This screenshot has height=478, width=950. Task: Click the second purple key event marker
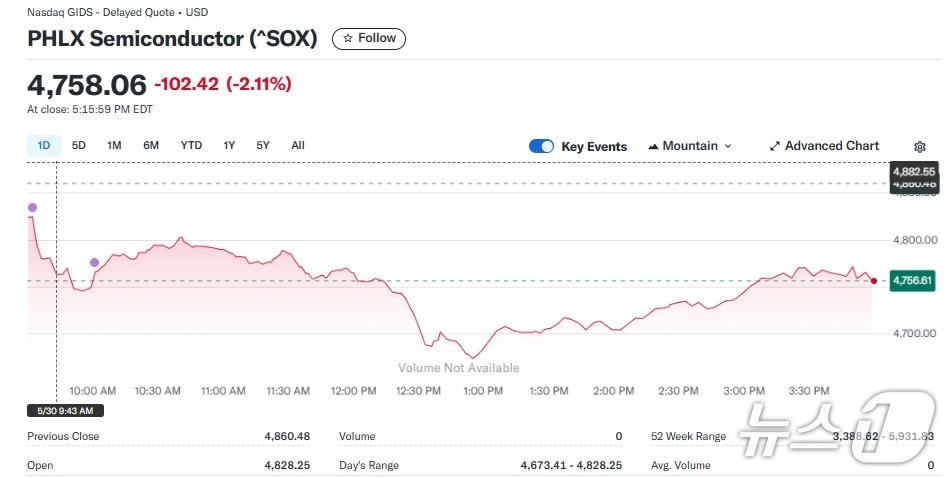click(x=95, y=262)
